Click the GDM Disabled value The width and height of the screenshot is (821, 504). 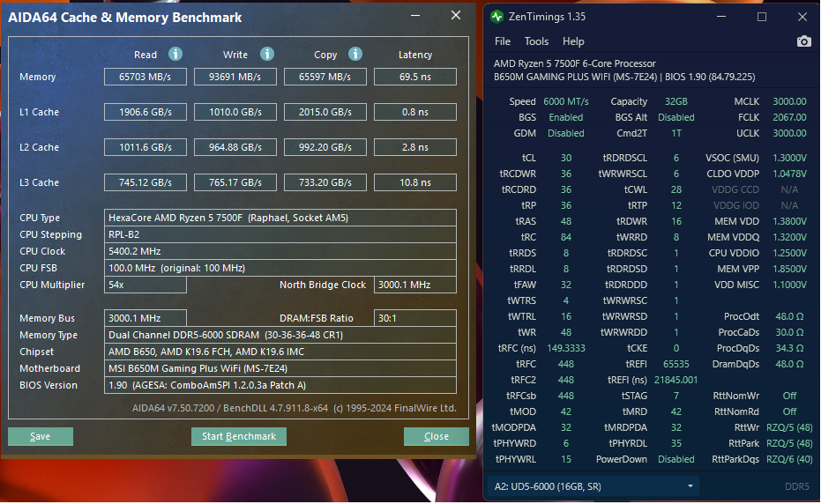566,133
